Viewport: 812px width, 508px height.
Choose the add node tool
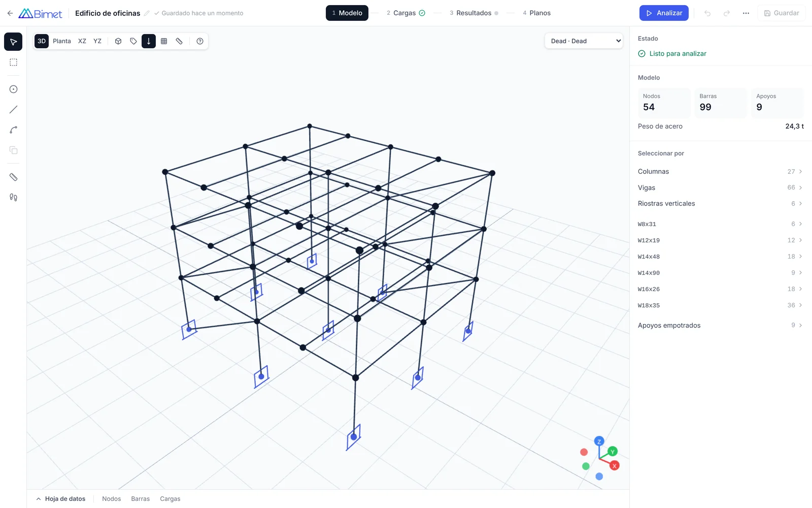point(13,89)
